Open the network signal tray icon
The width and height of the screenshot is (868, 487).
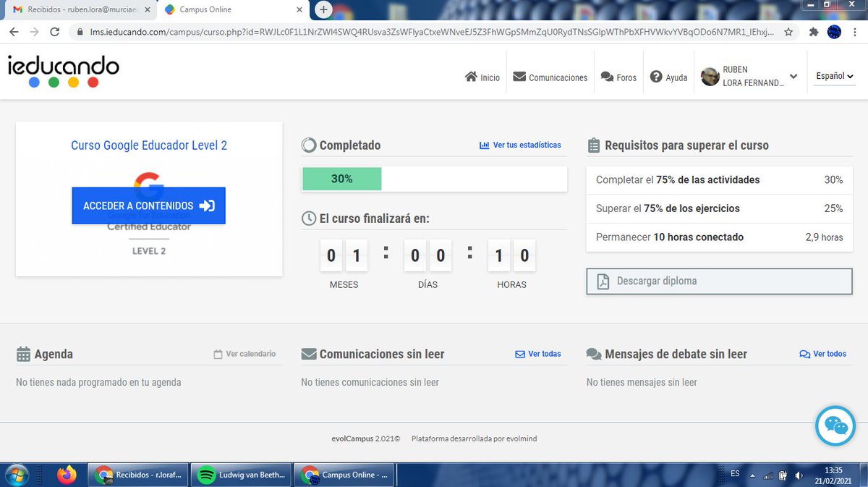click(769, 475)
